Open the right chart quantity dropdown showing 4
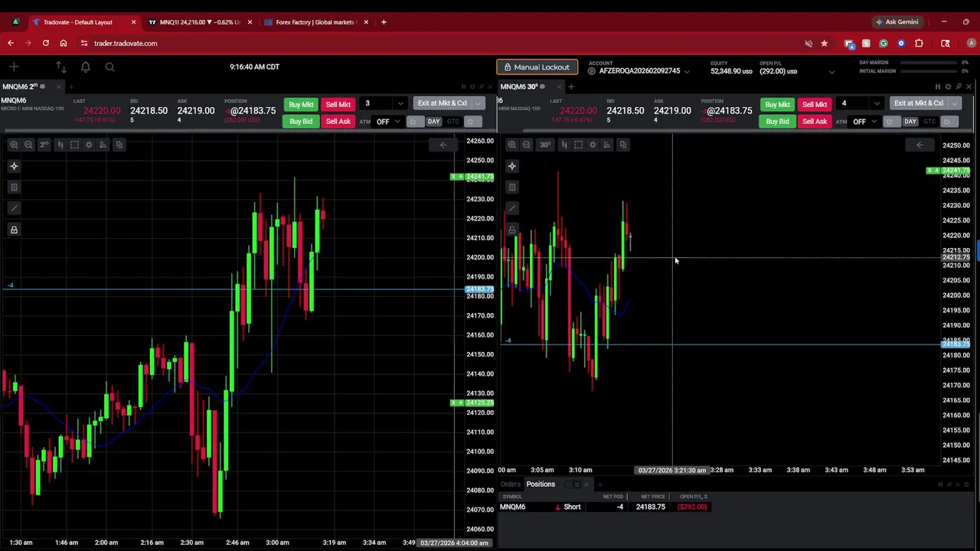980x551 pixels. coord(877,103)
